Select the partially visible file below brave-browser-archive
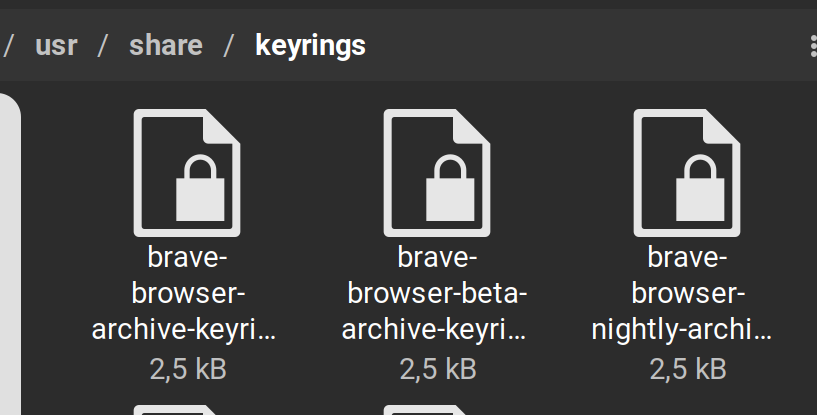This screenshot has height=415, width=817. pyautogui.click(x=177, y=410)
